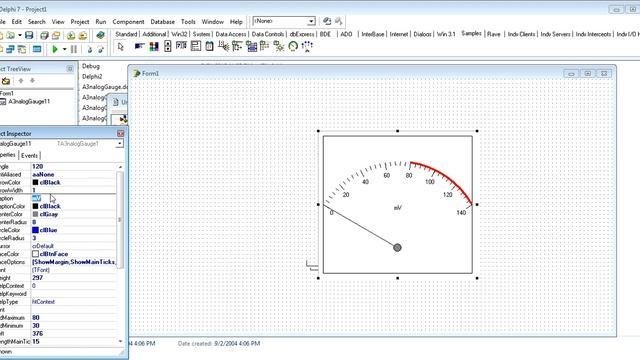Image resolution: width=640 pixels, height=360 pixels.
Task: Open the Run menu
Action: (x=101, y=22)
